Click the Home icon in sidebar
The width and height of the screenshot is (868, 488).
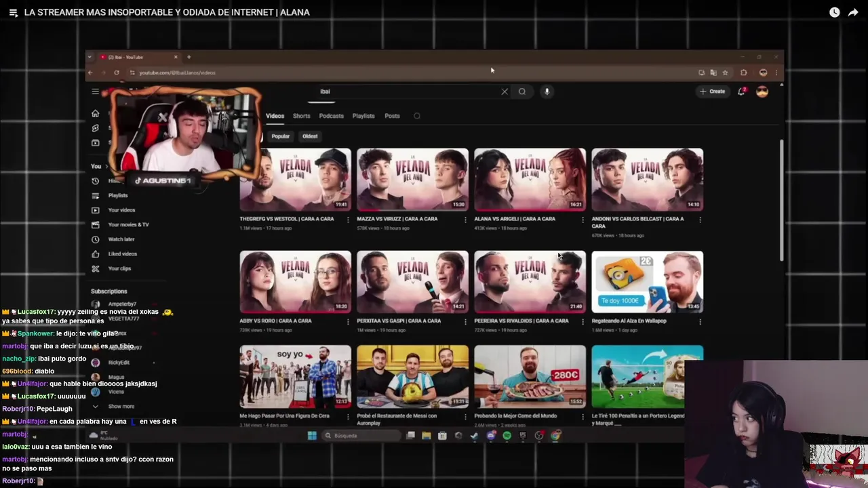click(96, 113)
